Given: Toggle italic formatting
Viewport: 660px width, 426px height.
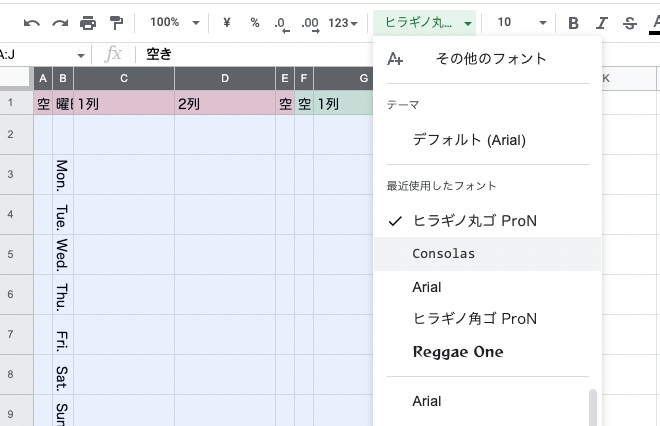Looking at the screenshot, I should pos(601,23).
